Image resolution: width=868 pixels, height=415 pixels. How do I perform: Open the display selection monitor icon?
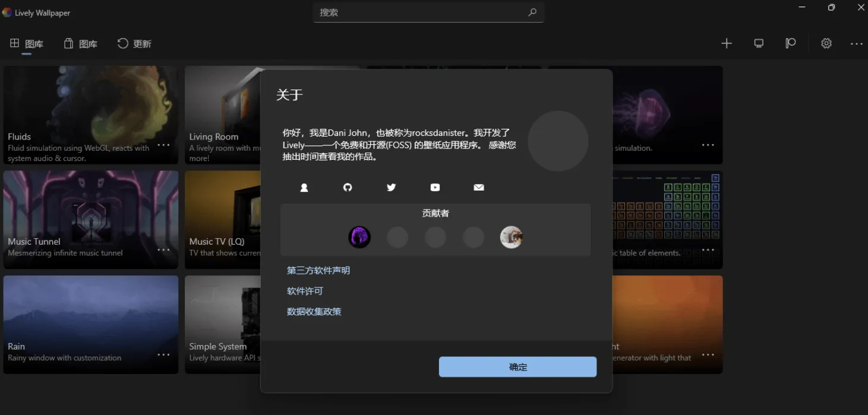point(758,43)
